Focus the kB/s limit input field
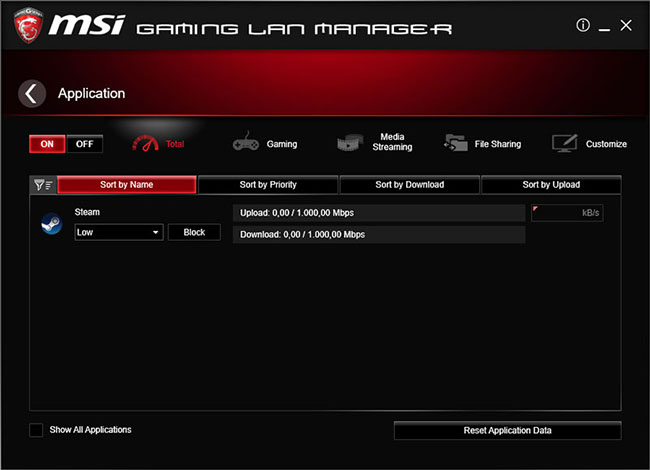The image size is (650, 470). [x=567, y=213]
